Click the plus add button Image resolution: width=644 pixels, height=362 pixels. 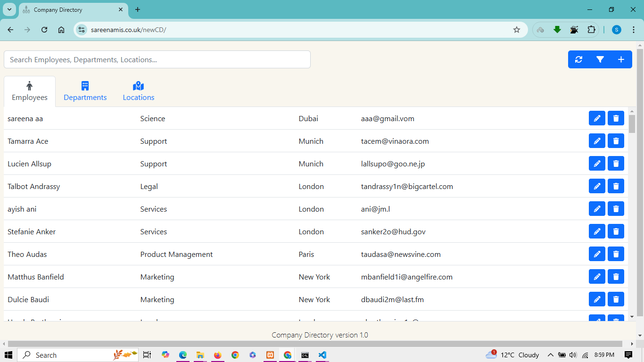621,59
